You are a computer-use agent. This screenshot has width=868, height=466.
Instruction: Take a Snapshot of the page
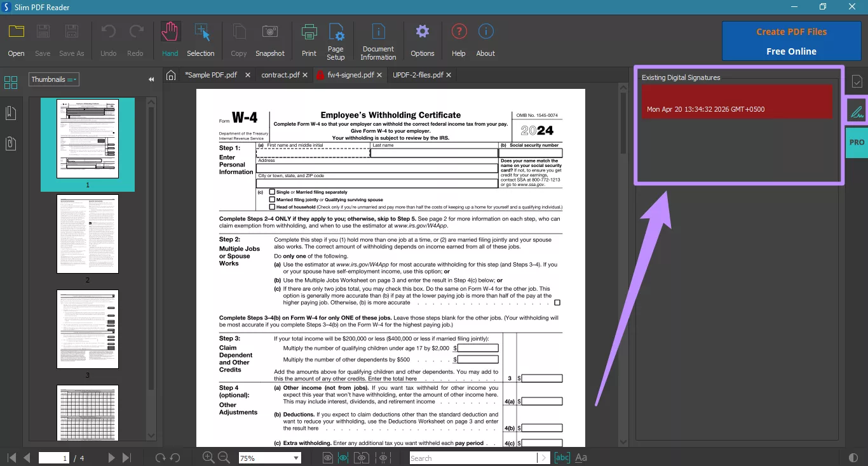click(x=270, y=39)
